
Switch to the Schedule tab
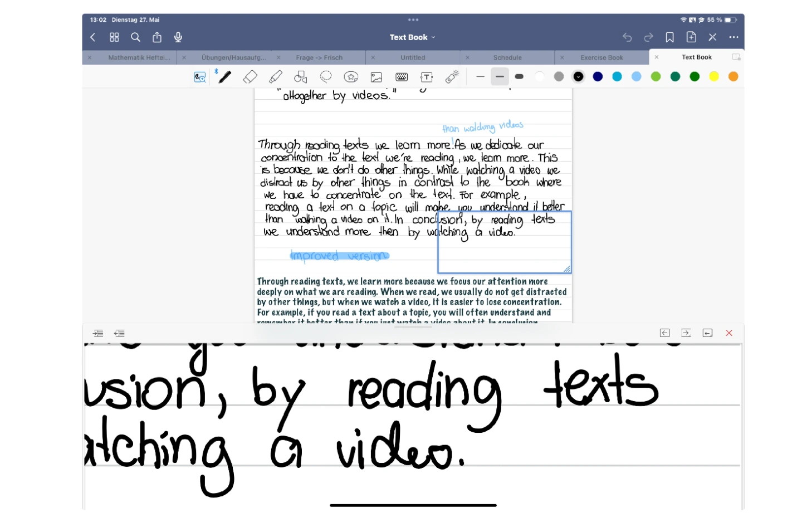[507, 57]
